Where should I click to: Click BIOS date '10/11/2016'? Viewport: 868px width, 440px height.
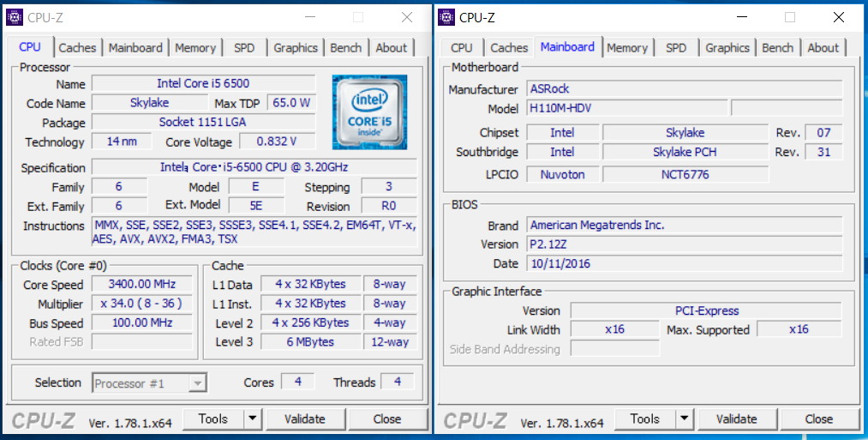pyautogui.click(x=685, y=263)
